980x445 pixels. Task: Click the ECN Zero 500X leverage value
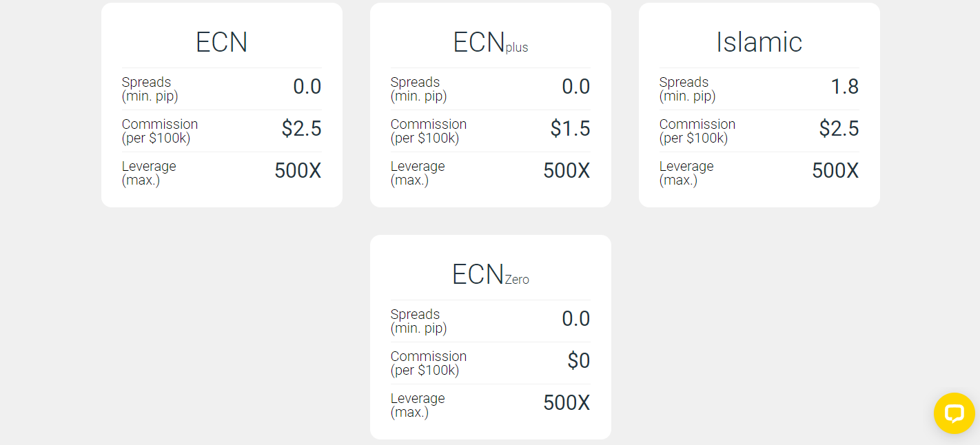[566, 403]
